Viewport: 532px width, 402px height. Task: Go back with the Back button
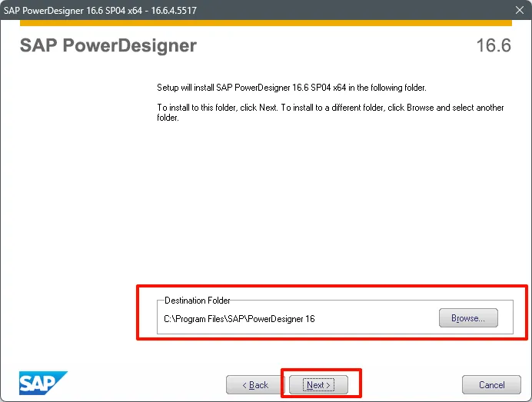(x=255, y=384)
